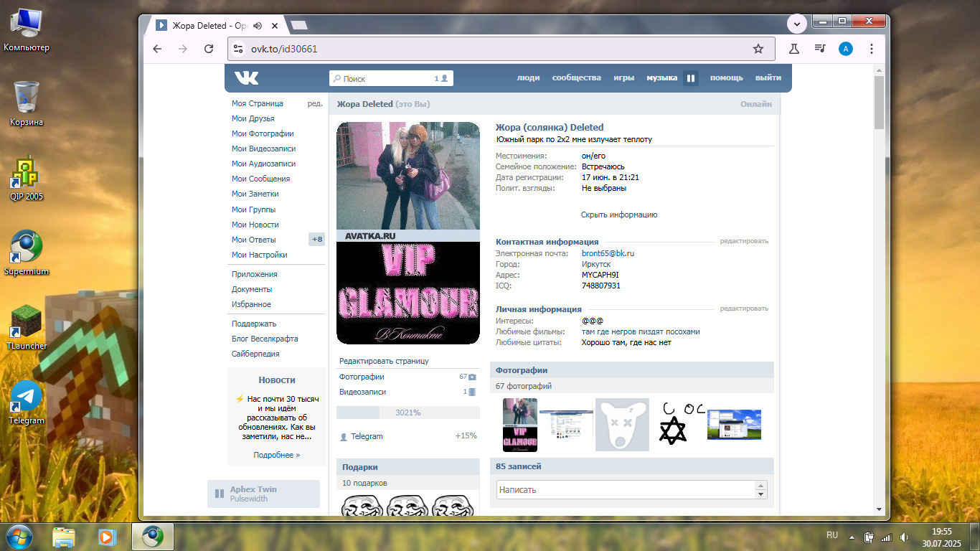Show hidden tray icons arrow

(x=852, y=536)
